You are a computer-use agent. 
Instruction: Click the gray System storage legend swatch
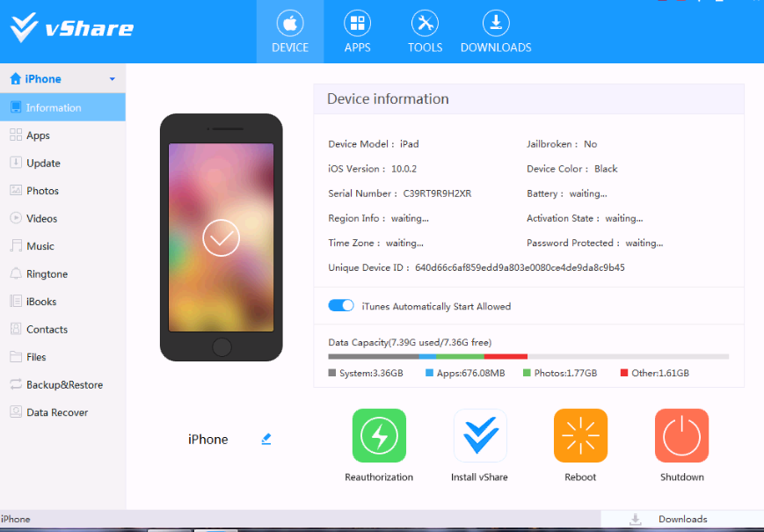point(332,373)
